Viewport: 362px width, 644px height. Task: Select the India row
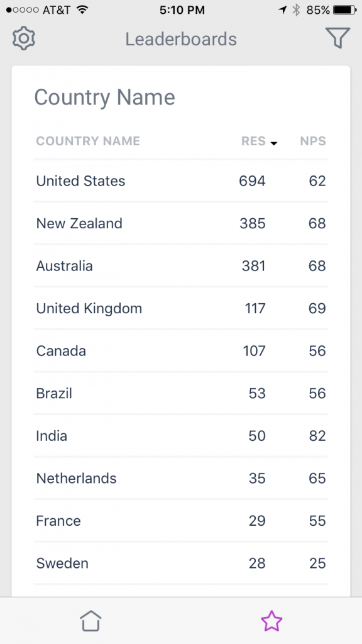click(181, 436)
